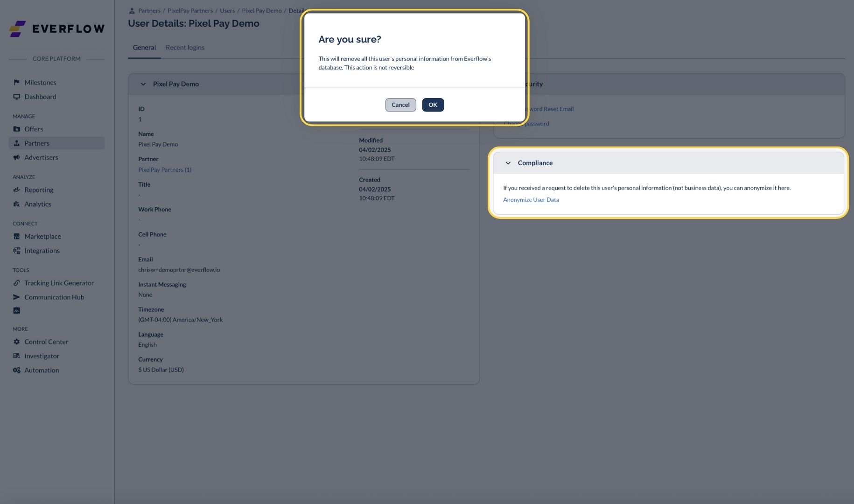Click the Everflow logo
This screenshot has height=504, width=854.
(x=57, y=29)
